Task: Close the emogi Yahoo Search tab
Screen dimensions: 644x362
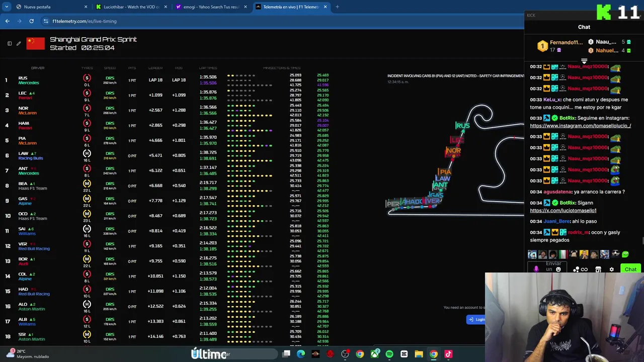Action: [x=246, y=7]
